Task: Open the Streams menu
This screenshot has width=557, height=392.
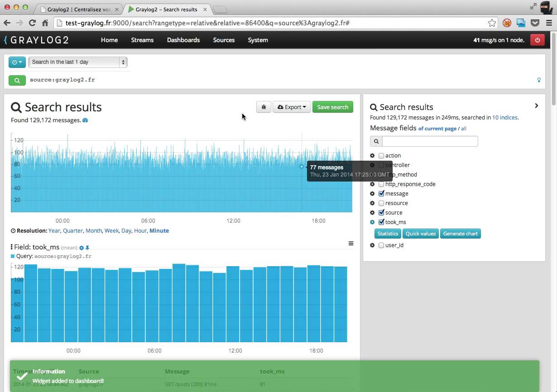Action: pyautogui.click(x=142, y=40)
